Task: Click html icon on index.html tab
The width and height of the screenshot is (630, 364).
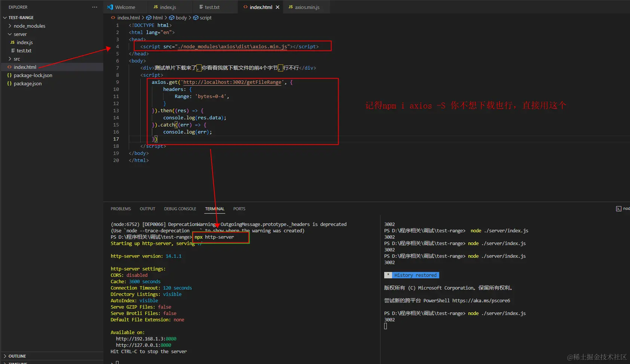Action: click(x=245, y=7)
